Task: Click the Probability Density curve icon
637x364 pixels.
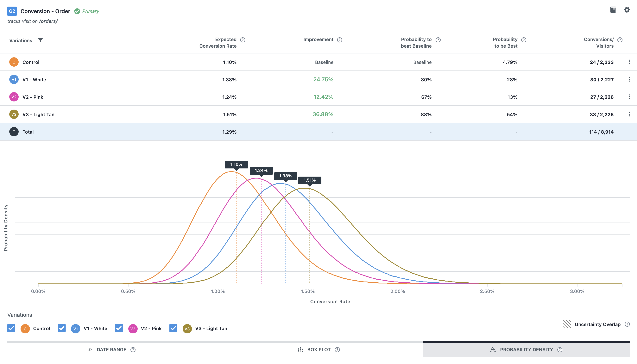Action: click(x=493, y=349)
